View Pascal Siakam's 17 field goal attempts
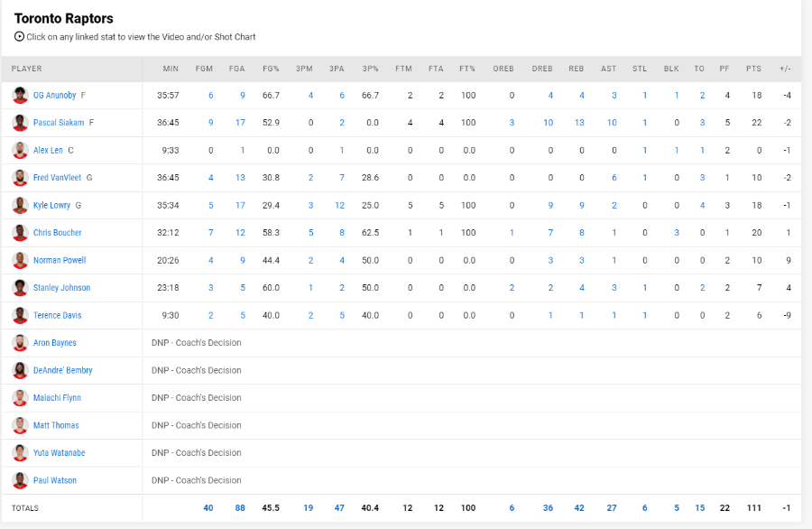 click(240, 123)
